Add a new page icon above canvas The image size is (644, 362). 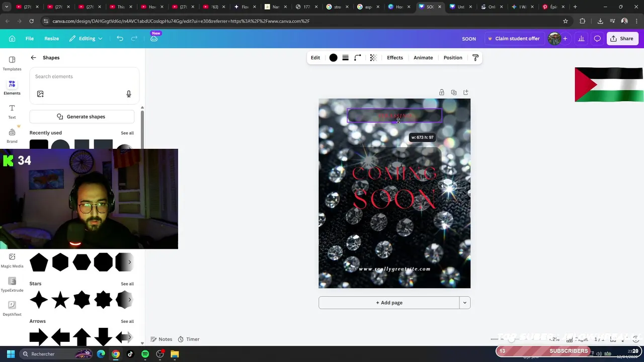tap(466, 93)
